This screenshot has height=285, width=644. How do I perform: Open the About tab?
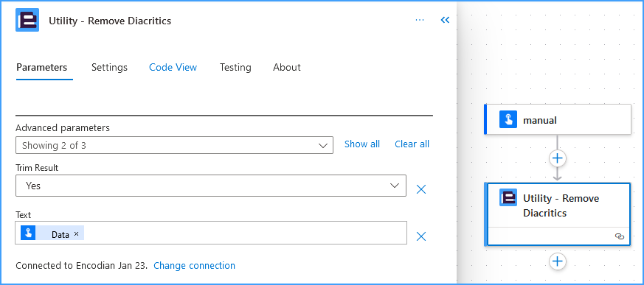[287, 67]
